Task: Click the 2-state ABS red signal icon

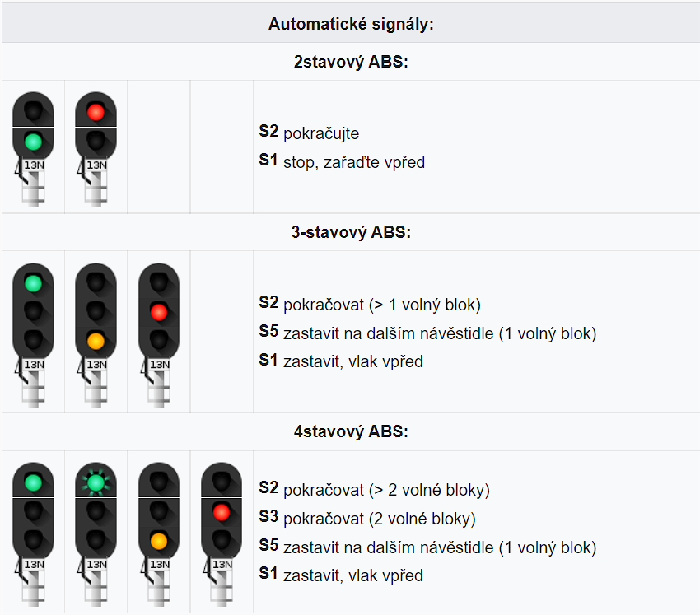Action: tap(96, 150)
